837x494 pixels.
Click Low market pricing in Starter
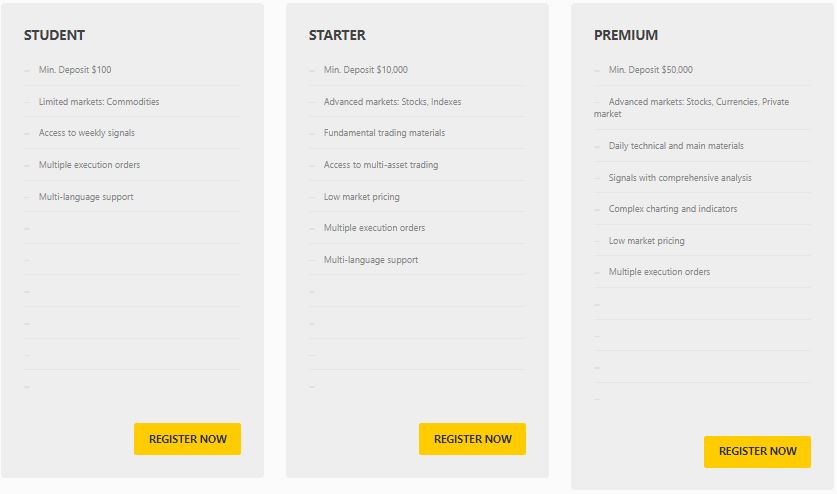[x=361, y=197]
